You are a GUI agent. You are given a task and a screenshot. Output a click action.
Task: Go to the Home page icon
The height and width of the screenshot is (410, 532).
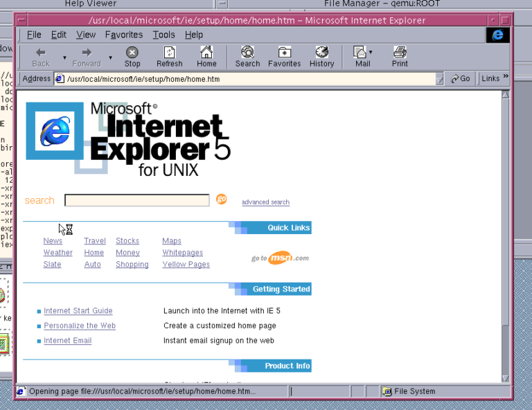(x=206, y=53)
